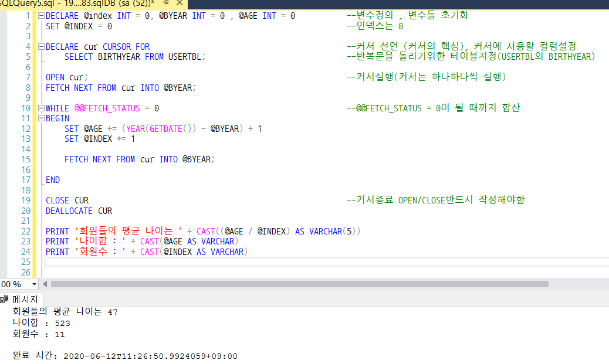Click the comment starting '--커서 선언'
The image size is (609, 364).
pos(461,46)
